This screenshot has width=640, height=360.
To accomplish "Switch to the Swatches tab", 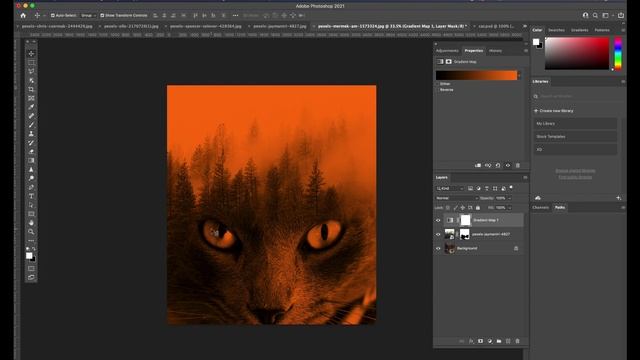I will coord(556,30).
